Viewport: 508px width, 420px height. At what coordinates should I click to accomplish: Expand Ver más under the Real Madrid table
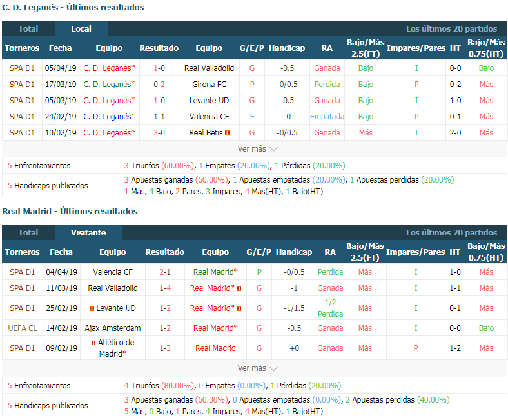coord(257,368)
